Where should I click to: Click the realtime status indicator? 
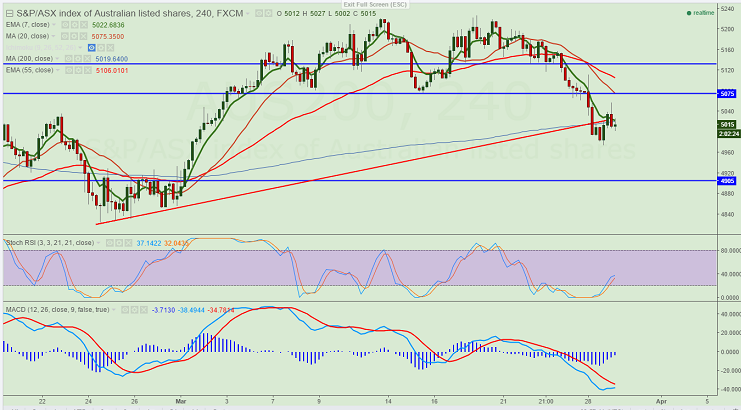701,13
